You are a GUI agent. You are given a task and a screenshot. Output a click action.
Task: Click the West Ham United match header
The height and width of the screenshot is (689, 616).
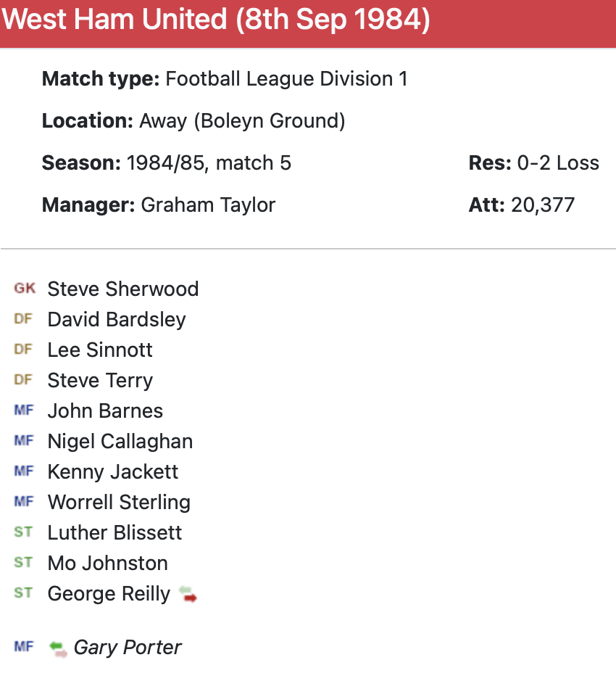[x=216, y=21]
